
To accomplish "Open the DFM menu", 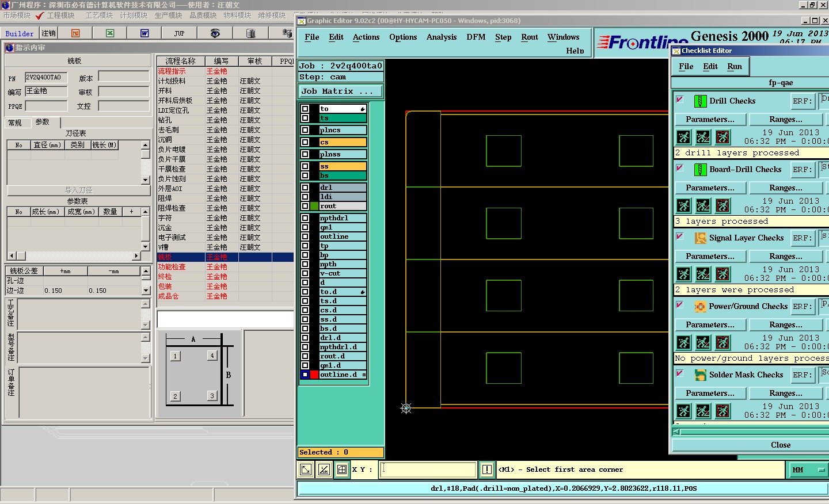I will coord(476,37).
